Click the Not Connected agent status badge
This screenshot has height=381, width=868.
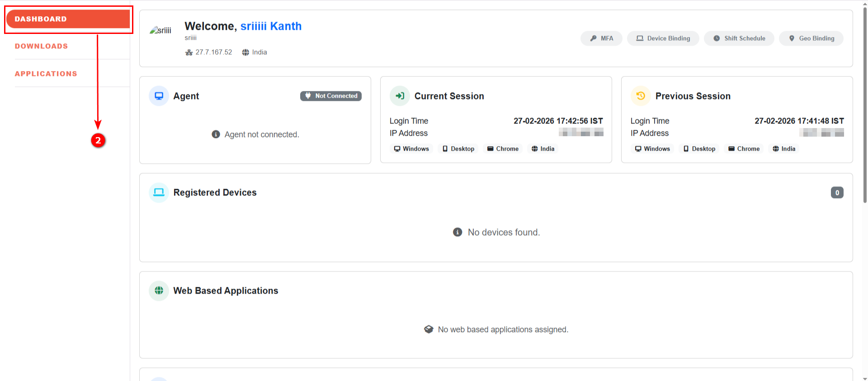(331, 96)
